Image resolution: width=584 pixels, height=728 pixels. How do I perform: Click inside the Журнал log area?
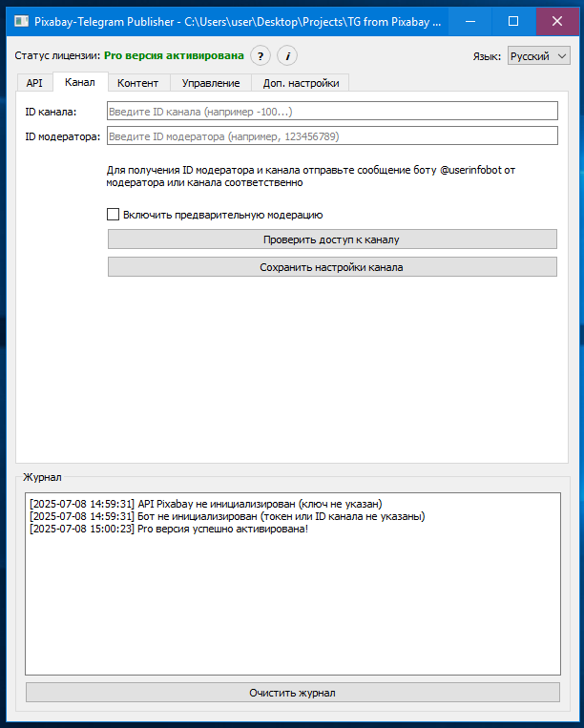click(x=292, y=584)
